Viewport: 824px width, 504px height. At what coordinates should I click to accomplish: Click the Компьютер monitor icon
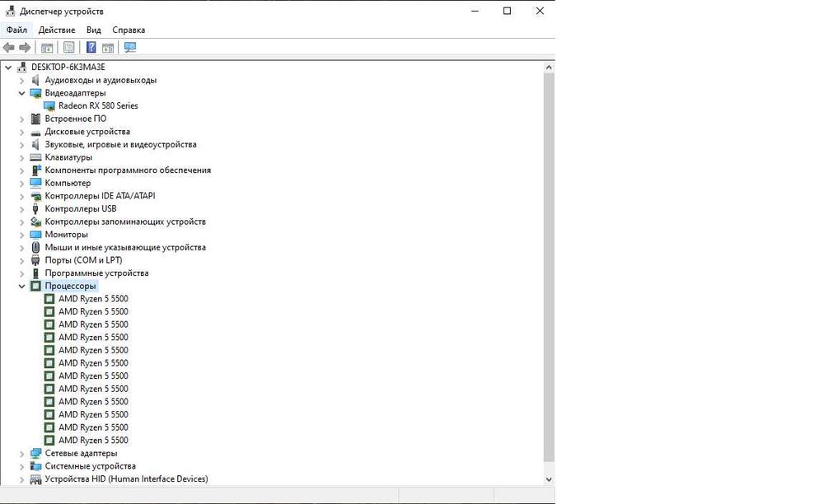pos(35,183)
